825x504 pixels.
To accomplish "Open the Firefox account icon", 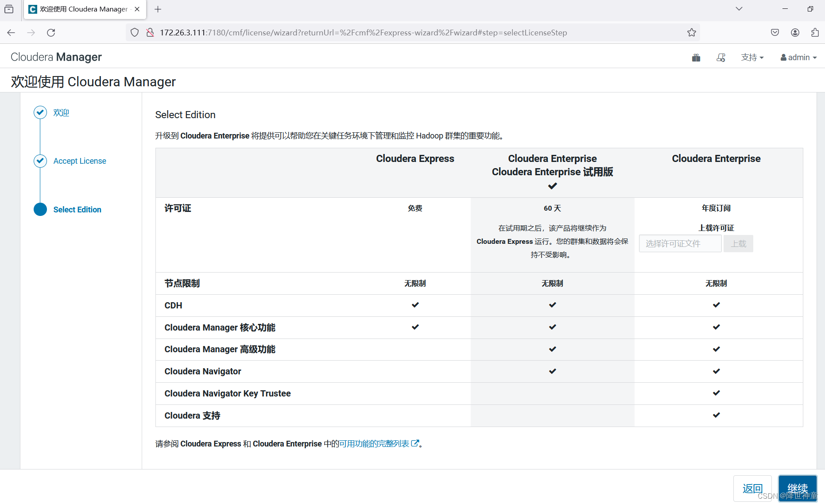I will [795, 32].
